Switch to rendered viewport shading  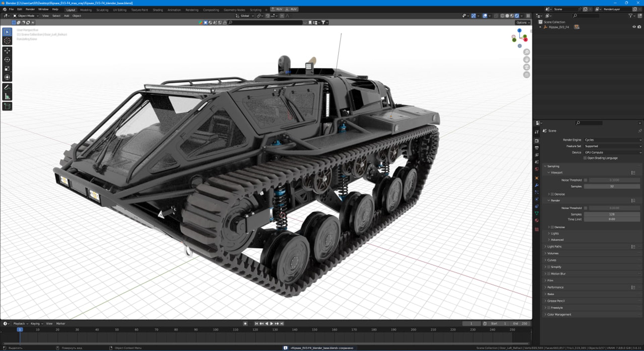pos(517,16)
